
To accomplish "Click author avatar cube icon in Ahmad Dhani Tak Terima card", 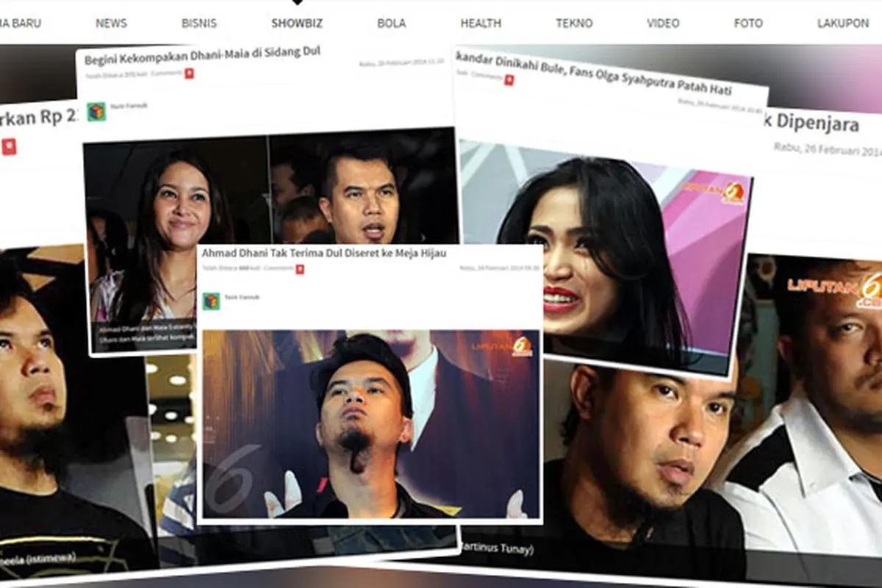I will (212, 301).
